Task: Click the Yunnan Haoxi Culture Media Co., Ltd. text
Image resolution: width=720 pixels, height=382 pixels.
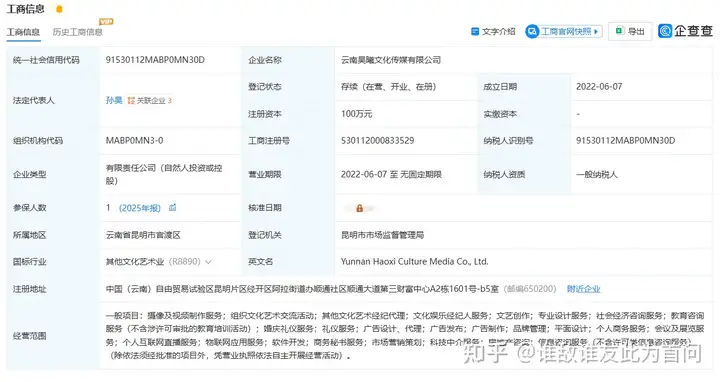Action: click(415, 262)
